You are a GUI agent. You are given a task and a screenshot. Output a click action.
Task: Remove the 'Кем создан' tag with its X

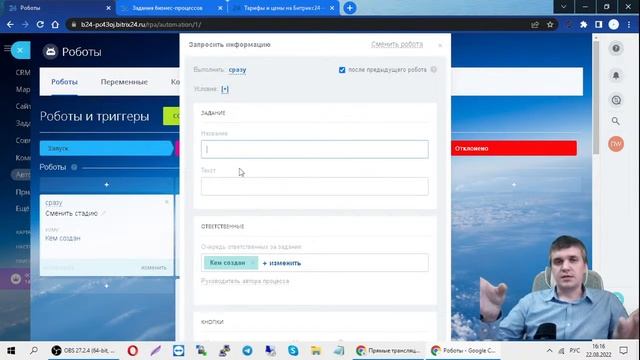253,263
